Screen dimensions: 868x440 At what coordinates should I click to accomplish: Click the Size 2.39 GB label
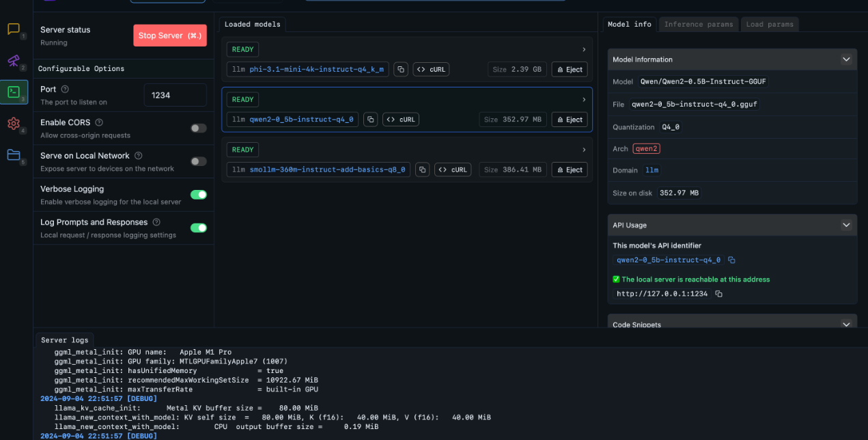point(517,69)
